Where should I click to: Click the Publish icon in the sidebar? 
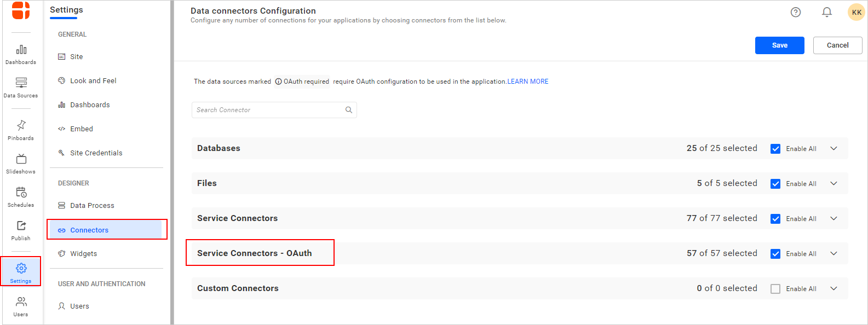[21, 230]
